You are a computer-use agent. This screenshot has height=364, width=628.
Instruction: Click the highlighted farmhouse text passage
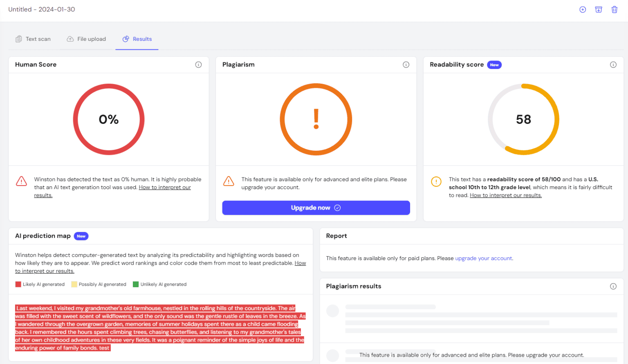159,328
